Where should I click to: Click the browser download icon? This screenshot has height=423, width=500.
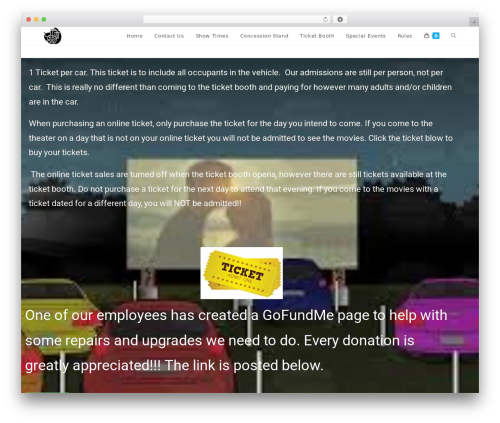340,20
